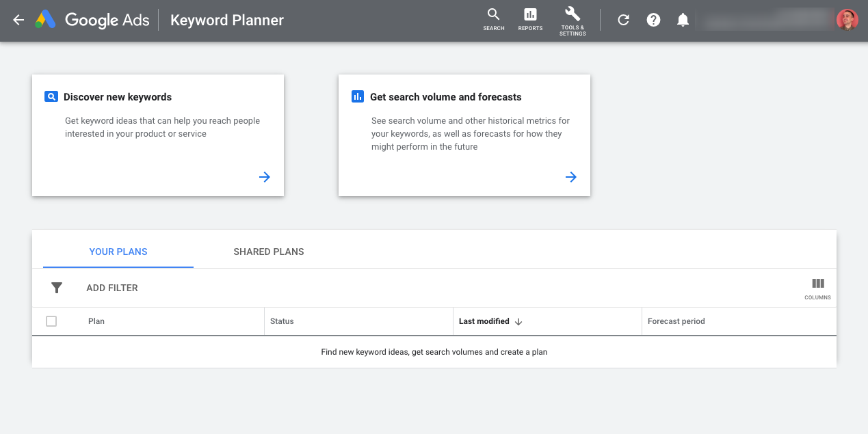This screenshot has width=868, height=434.
Task: Sort by Last modified column arrow
Action: click(x=518, y=322)
